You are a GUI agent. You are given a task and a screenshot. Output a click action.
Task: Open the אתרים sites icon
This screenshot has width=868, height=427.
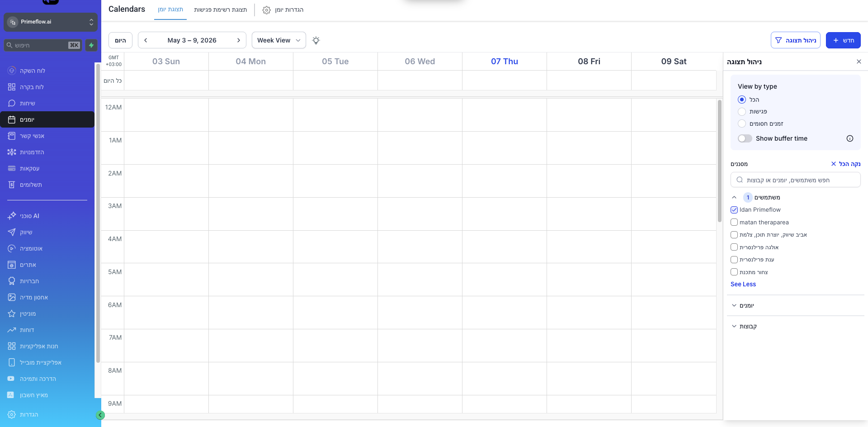(x=12, y=265)
